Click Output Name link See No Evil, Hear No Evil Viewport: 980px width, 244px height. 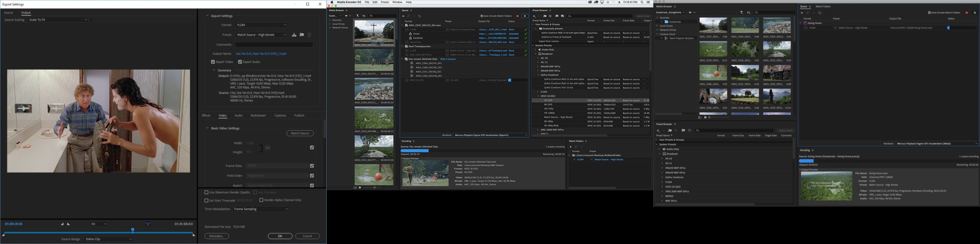(261, 54)
